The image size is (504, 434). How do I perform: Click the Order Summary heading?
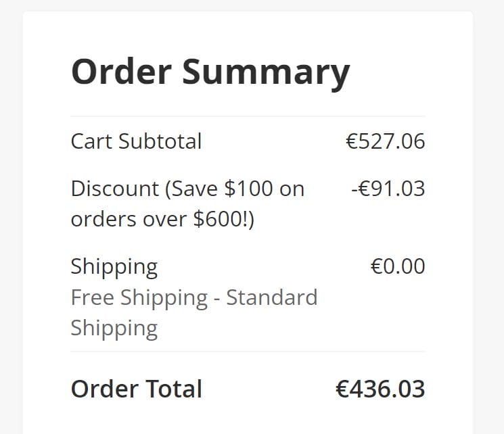click(x=210, y=71)
